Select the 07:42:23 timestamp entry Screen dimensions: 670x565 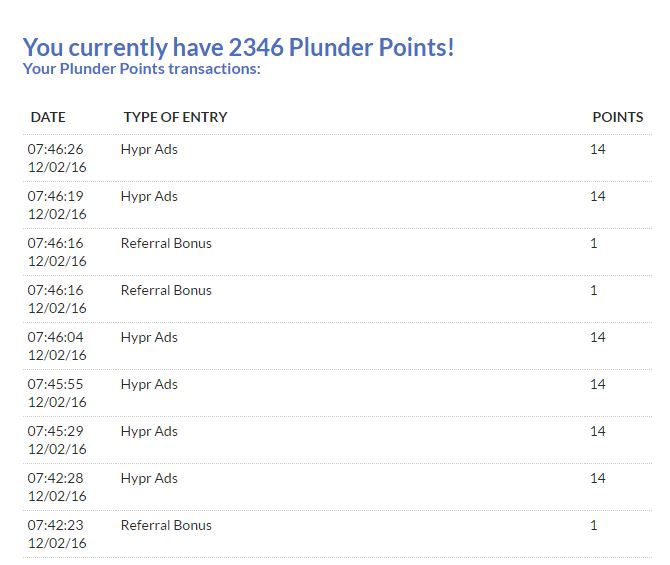tap(56, 525)
